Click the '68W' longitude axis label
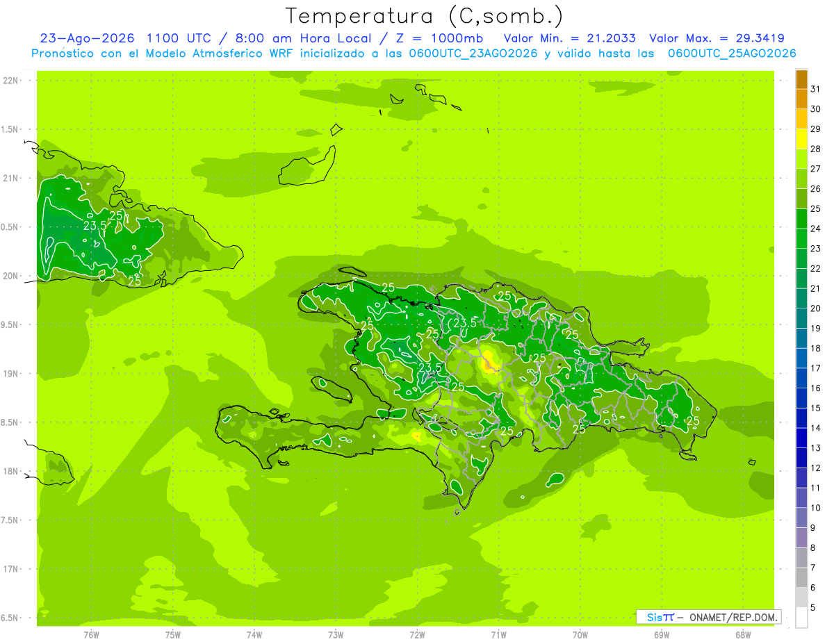The height and width of the screenshot is (644, 834). [x=743, y=634]
